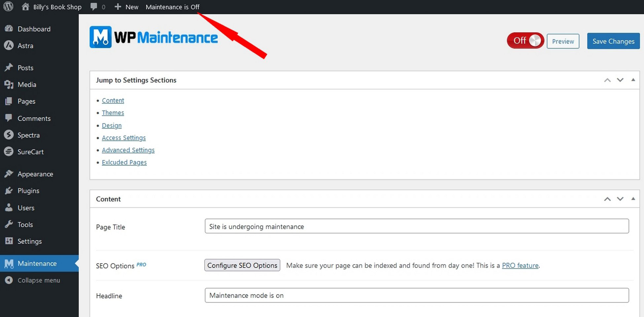Move Jump to Settings Sections panel up
The image size is (644, 317).
(607, 80)
